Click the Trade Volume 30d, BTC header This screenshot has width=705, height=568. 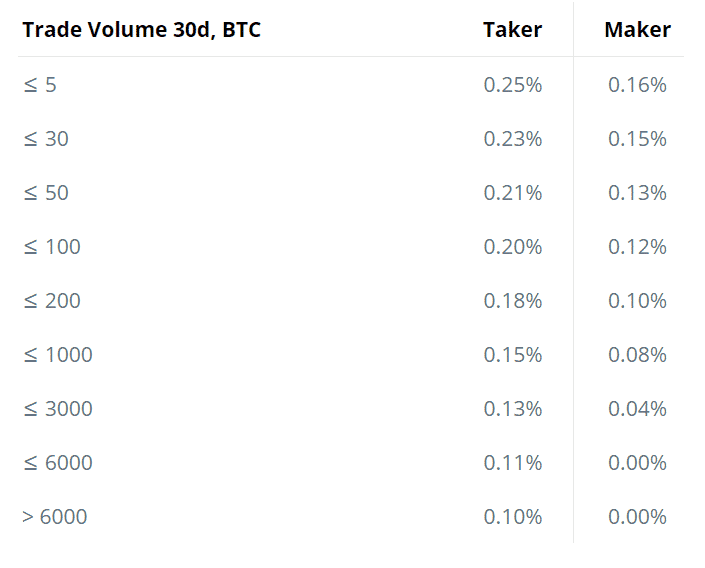coord(142,30)
